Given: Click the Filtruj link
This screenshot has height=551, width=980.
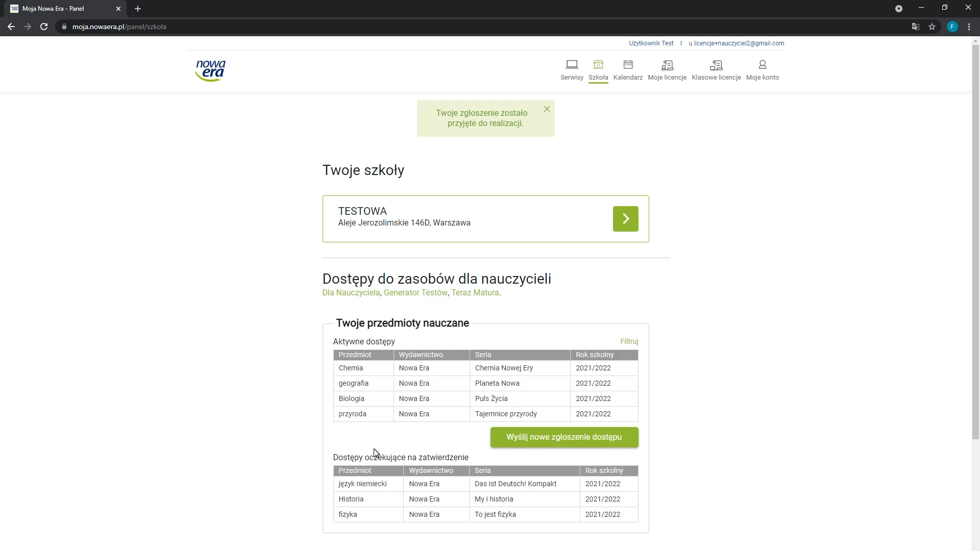Looking at the screenshot, I should 629,341.
